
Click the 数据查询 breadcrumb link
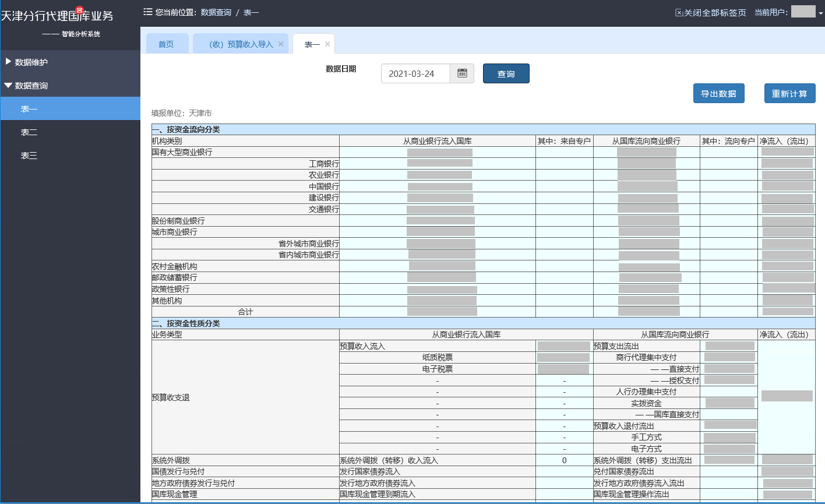click(x=216, y=12)
